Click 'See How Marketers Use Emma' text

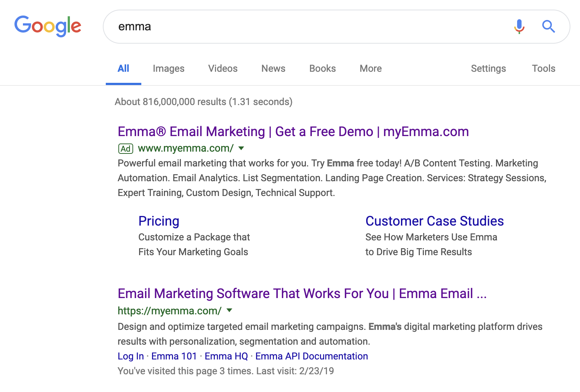click(431, 237)
